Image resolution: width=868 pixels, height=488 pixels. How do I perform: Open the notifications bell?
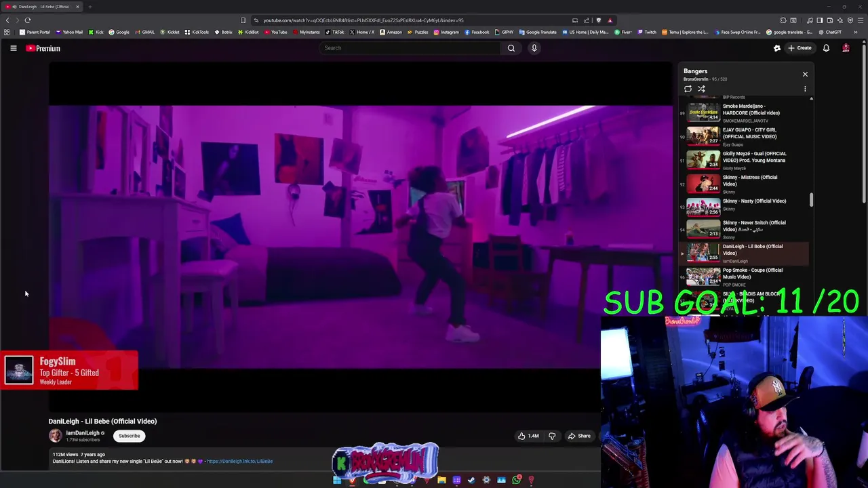click(826, 48)
